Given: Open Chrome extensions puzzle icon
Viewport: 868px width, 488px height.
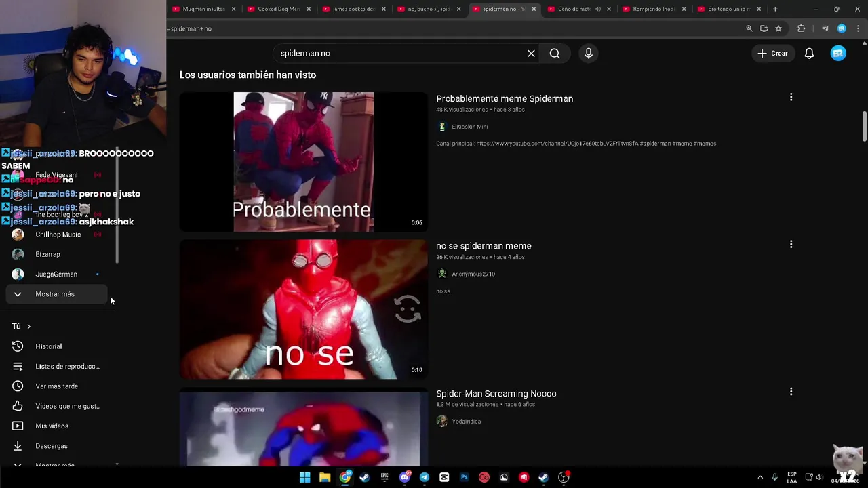Looking at the screenshot, I should pyautogui.click(x=802, y=28).
